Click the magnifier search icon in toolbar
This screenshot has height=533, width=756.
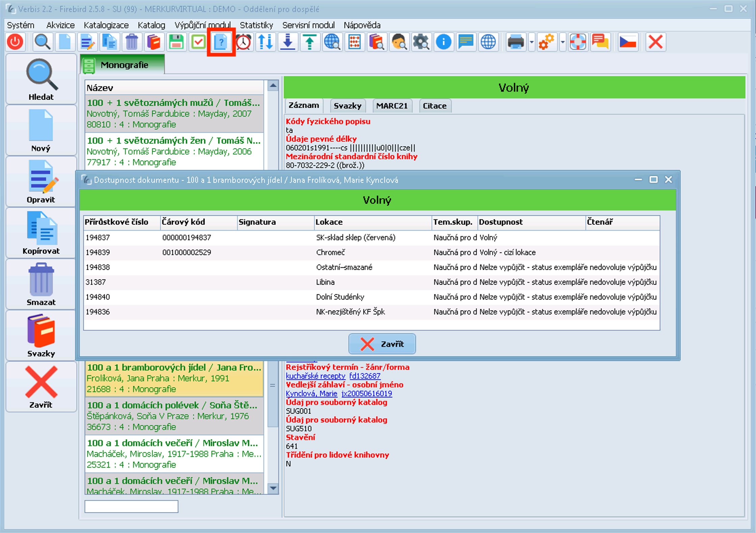click(42, 42)
